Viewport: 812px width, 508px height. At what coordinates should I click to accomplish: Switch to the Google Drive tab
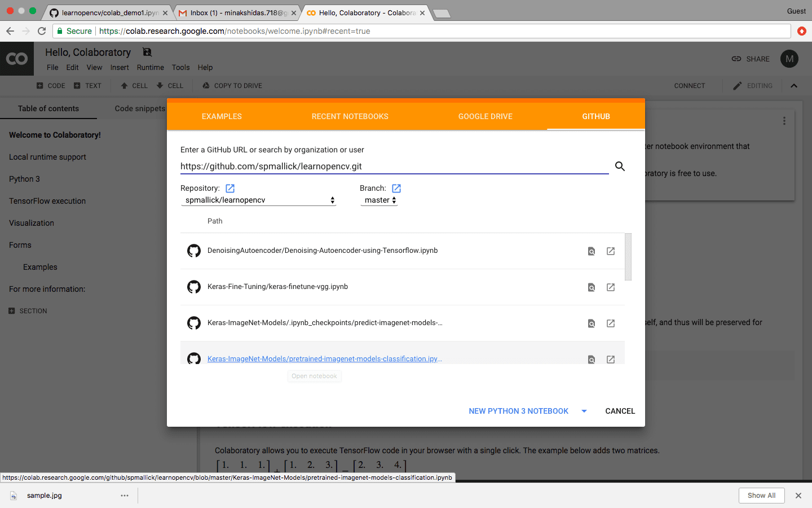click(x=486, y=116)
